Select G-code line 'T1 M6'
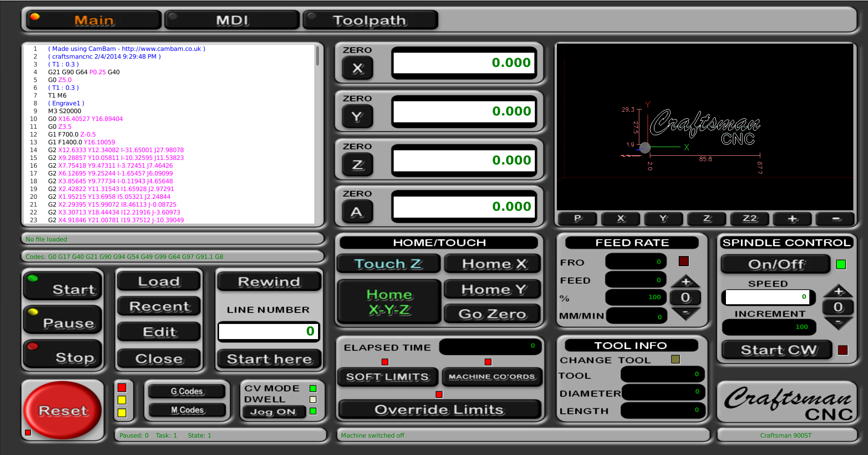 click(x=57, y=95)
